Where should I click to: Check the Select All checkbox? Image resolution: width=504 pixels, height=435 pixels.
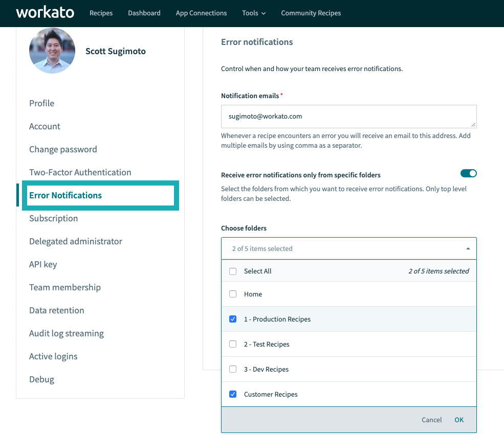pos(233,271)
